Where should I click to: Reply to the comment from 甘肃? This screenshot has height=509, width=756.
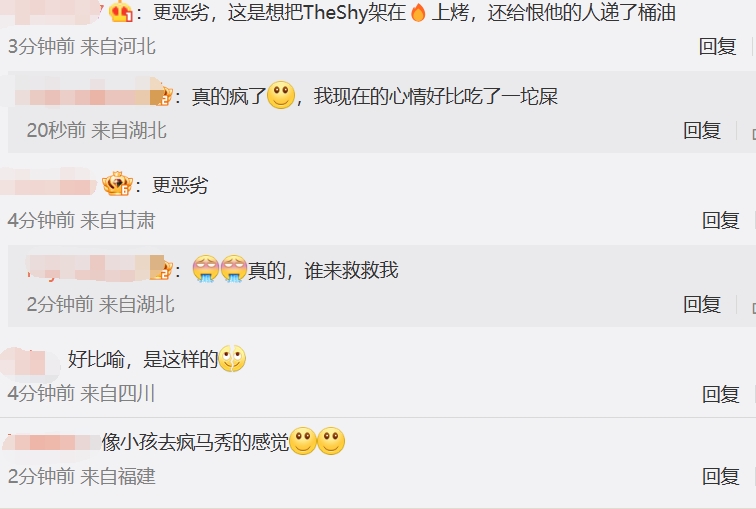coord(721,220)
